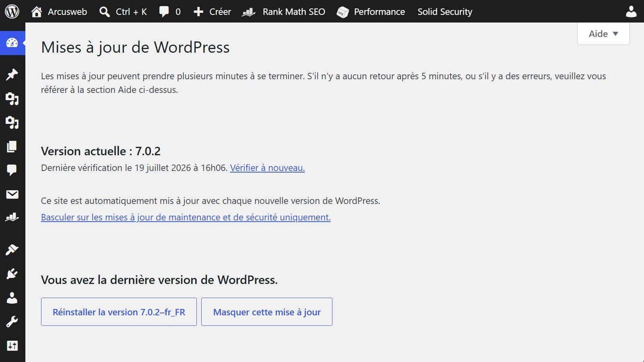Click the 'Dernière vérification le 19 juillet' text
Image resolution: width=644 pixels, height=362 pixels.
134,168
